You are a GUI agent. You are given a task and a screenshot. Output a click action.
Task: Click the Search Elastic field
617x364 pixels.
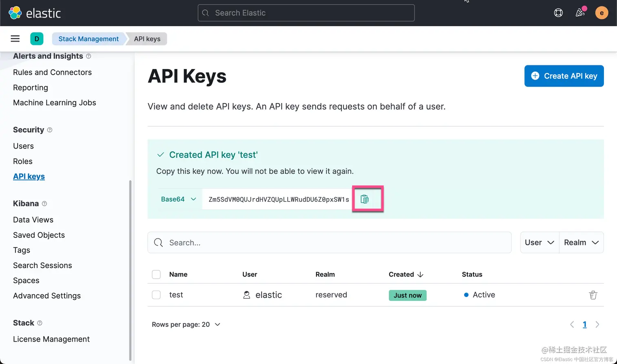point(306,13)
